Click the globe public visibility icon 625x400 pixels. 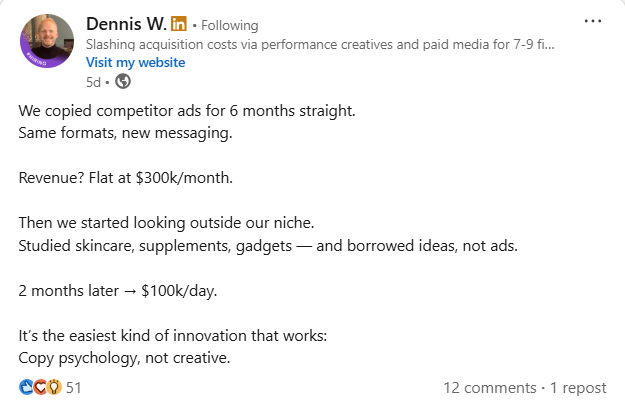point(123,82)
